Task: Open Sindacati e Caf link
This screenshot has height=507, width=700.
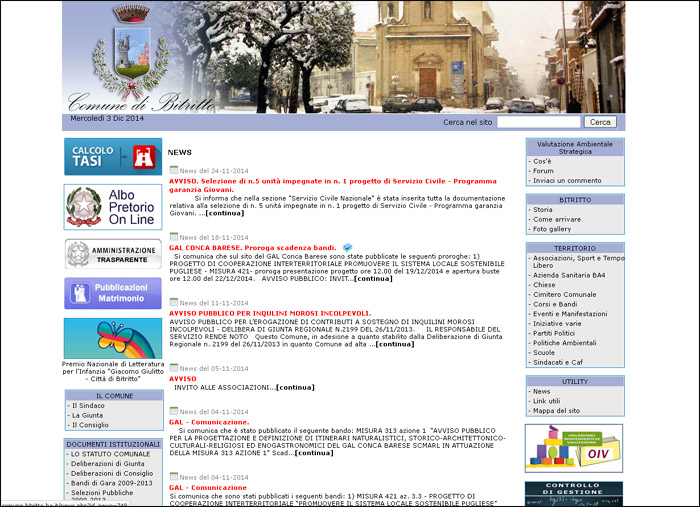Action: [x=558, y=362]
